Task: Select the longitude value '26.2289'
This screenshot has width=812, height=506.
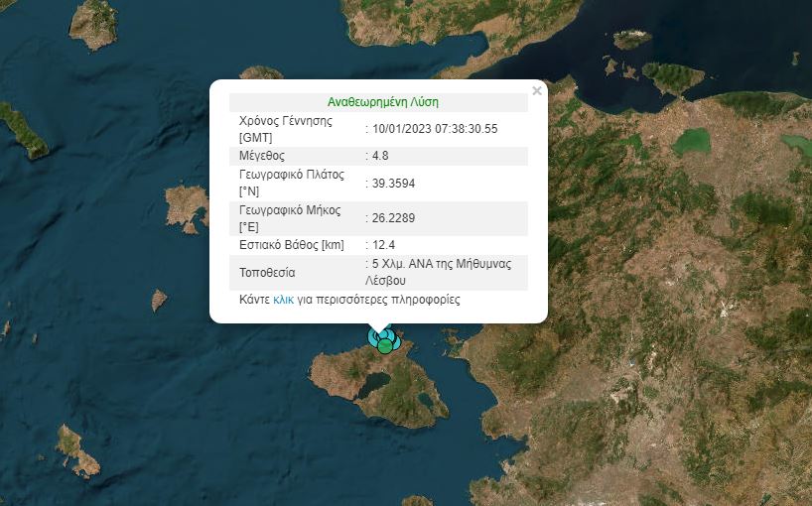Action: [393, 218]
